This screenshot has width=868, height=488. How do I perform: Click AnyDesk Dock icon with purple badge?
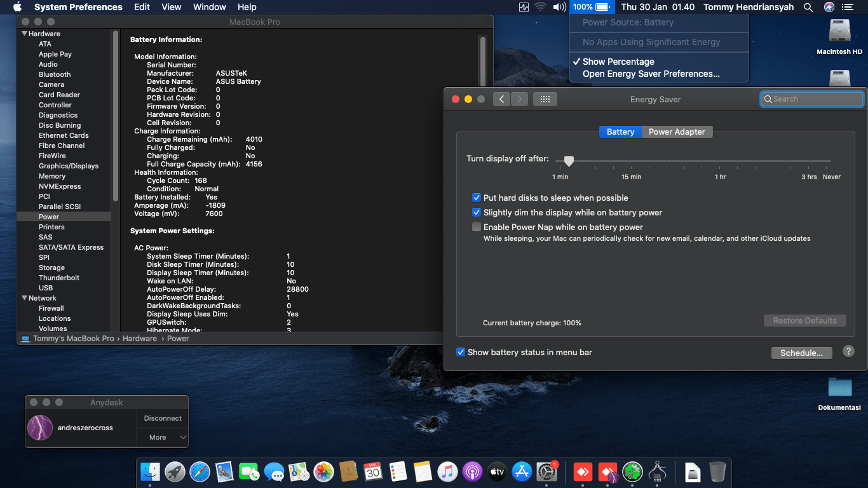pos(608,471)
